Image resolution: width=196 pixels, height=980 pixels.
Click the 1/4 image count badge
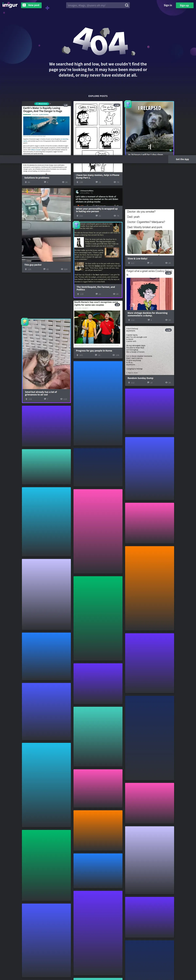tap(117, 305)
